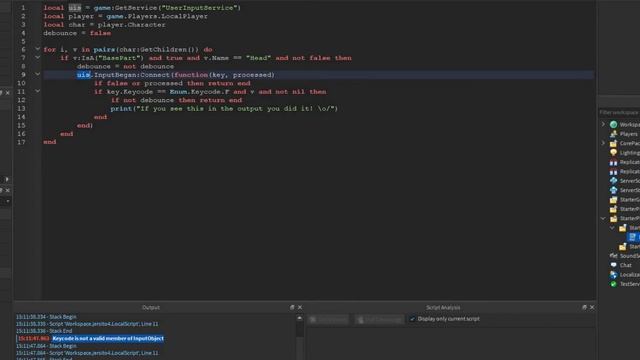This screenshot has height=360, width=640.
Task: Select the Lighting bulb icon
Action: (613, 153)
